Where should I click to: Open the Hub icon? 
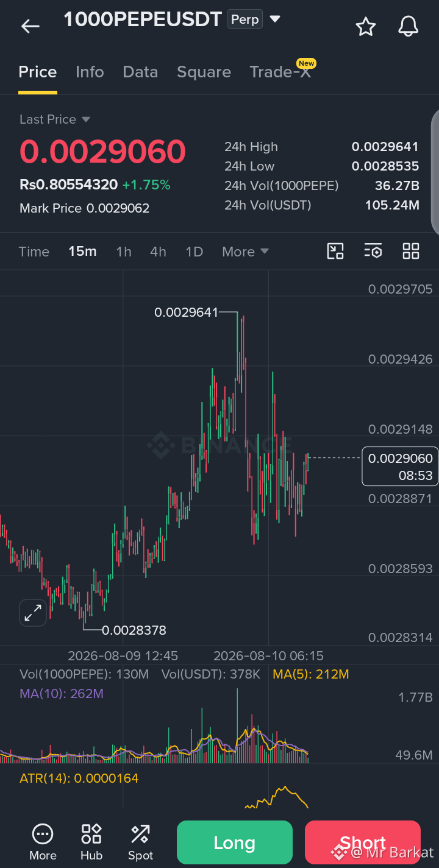coord(91,842)
